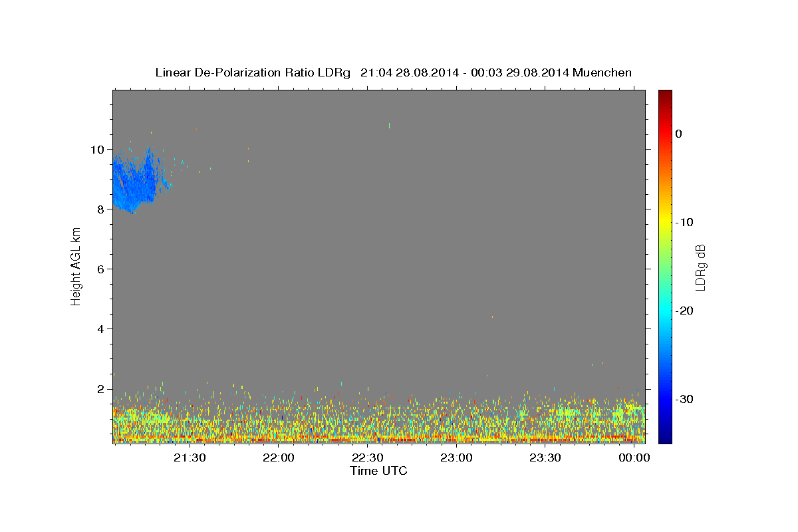Click the 'Time UTC' axis label
Screen dimensions: 798x532
(378, 471)
